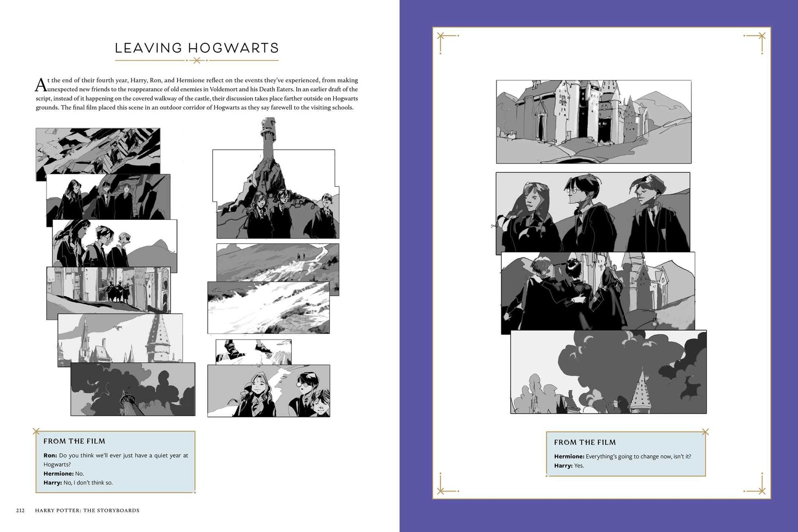Viewport: 798px width, 532px height.
Task: Open the large Hogwarts castle exterior storyboard
Action: pos(594,122)
